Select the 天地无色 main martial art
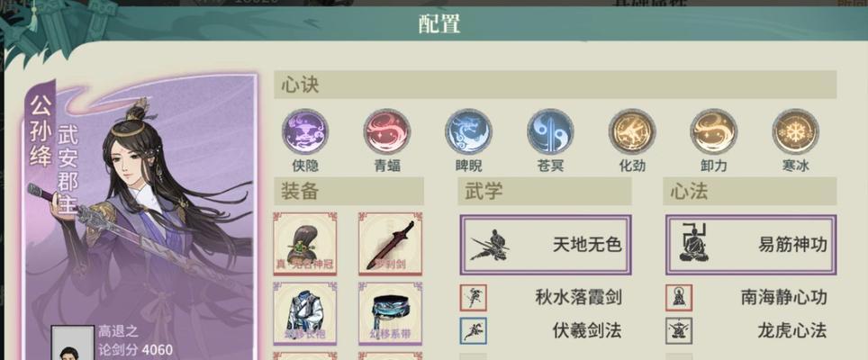The image size is (868, 360). (546, 245)
